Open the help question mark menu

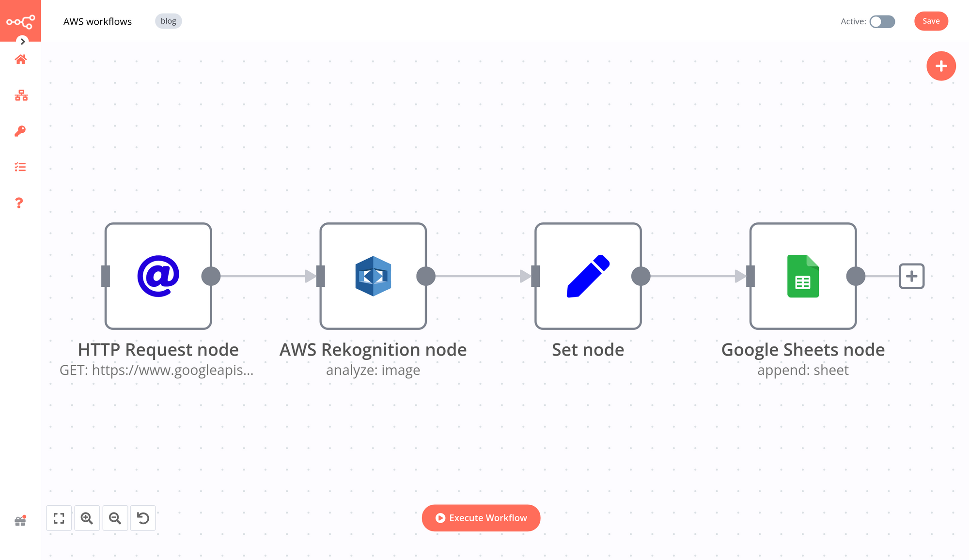(19, 202)
